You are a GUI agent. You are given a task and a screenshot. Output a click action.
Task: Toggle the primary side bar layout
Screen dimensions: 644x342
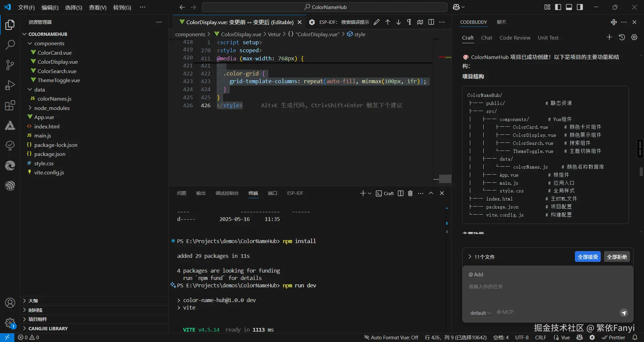[558, 7]
